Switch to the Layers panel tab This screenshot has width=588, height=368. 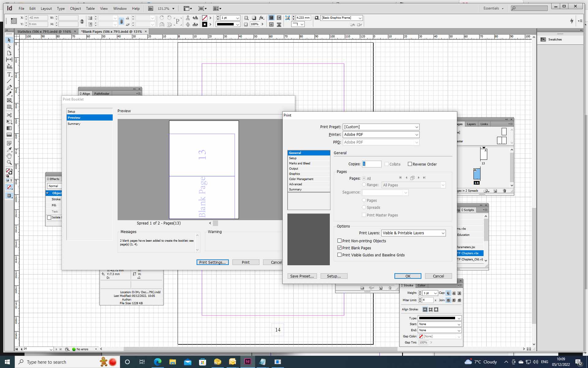click(471, 124)
